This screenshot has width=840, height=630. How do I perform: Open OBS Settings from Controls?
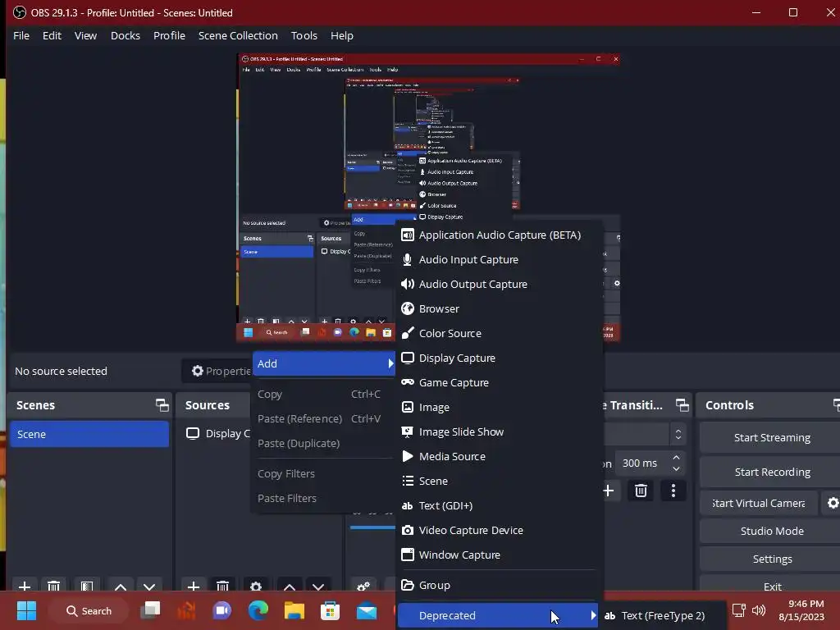771,559
